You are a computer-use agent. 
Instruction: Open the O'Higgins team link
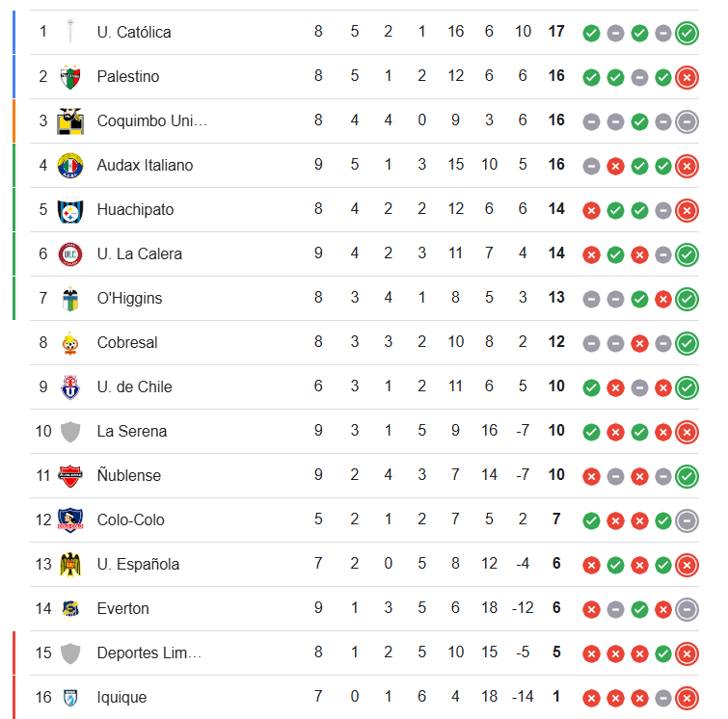[x=129, y=298]
